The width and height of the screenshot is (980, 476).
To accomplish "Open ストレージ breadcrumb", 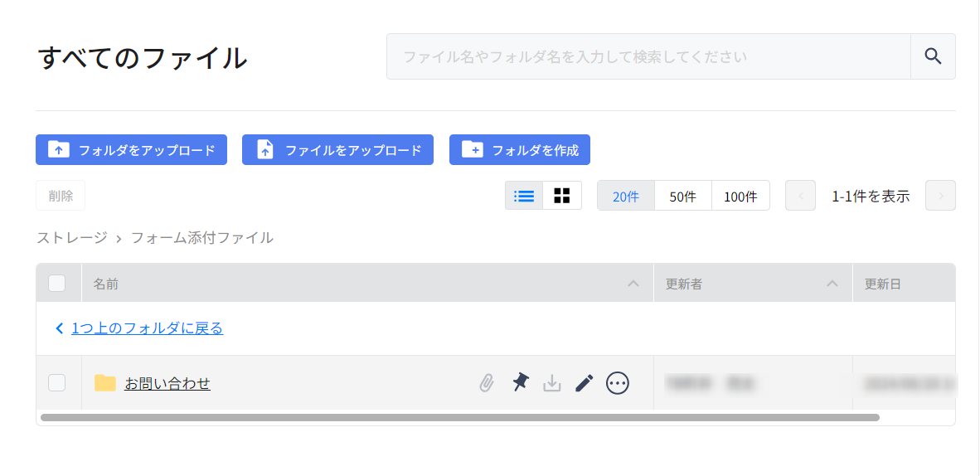I will tap(72, 238).
